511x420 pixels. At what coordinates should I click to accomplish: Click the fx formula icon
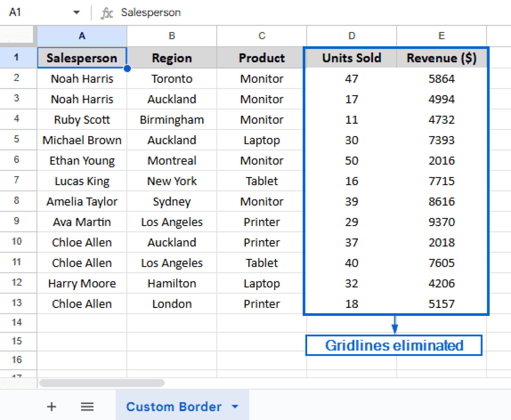tap(106, 12)
